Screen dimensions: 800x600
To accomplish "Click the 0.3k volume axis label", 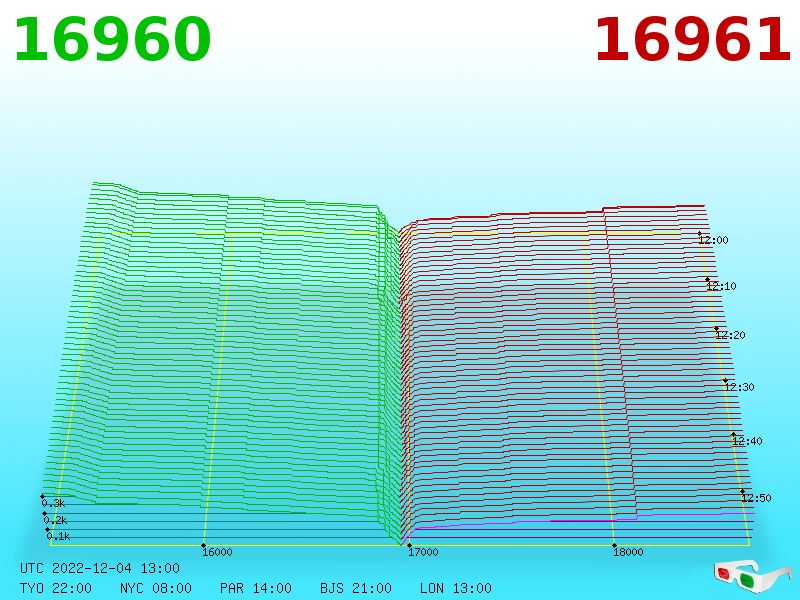I will [53, 503].
